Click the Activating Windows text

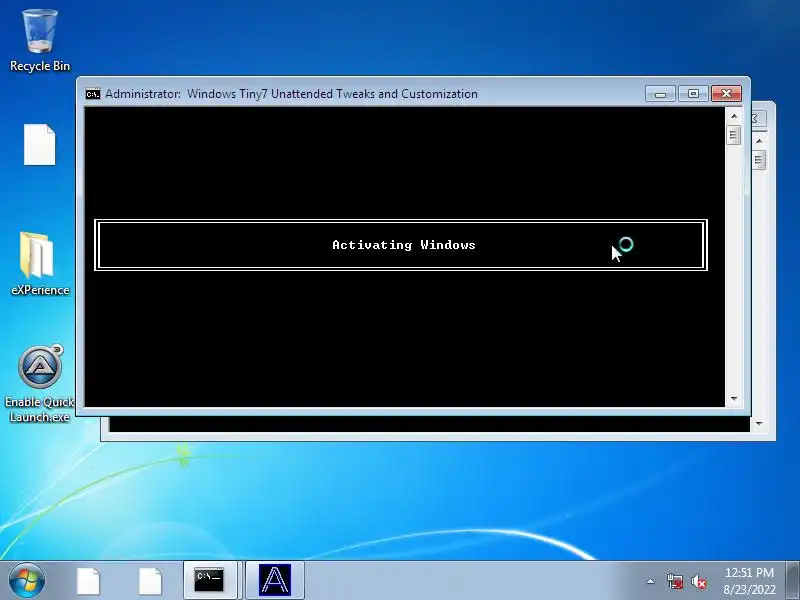point(404,245)
